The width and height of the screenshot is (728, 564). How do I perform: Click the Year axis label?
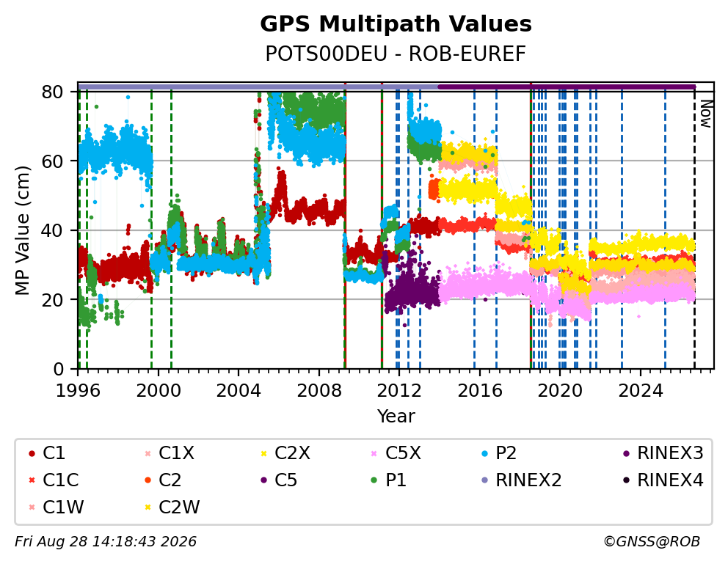point(396,416)
